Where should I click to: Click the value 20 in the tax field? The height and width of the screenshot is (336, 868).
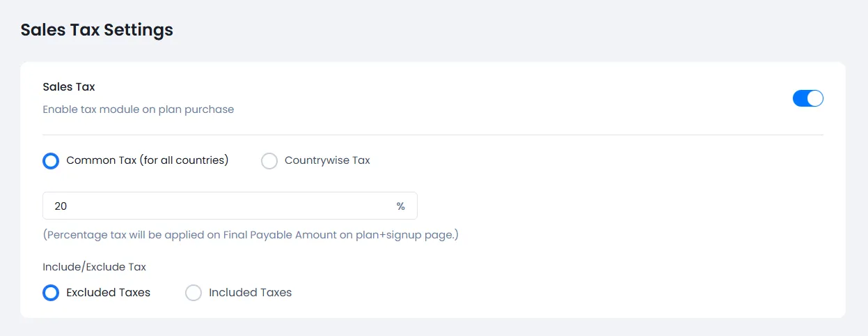(61, 206)
